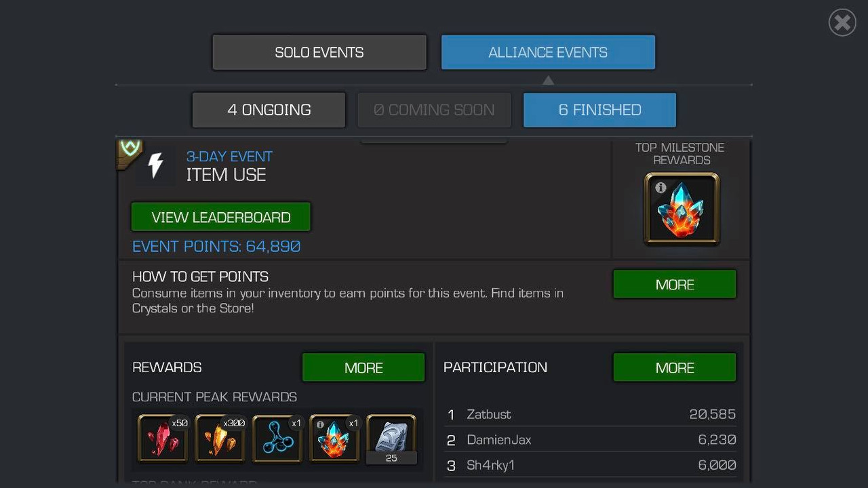Expand How To Get Points with More
Image resolution: width=868 pixels, height=488 pixels.
pyautogui.click(x=675, y=284)
